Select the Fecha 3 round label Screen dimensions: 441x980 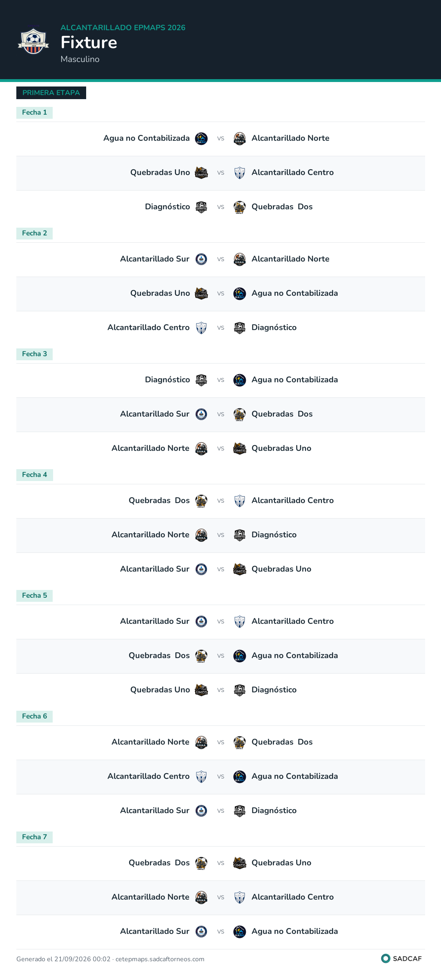34,354
